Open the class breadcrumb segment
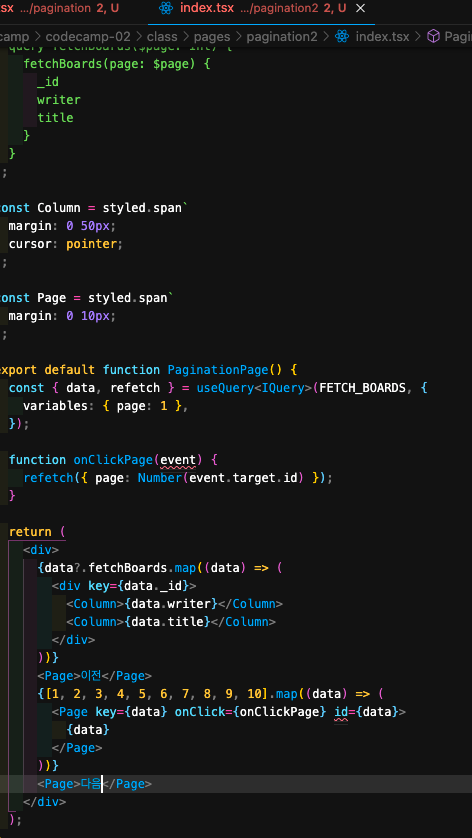 coord(162,37)
